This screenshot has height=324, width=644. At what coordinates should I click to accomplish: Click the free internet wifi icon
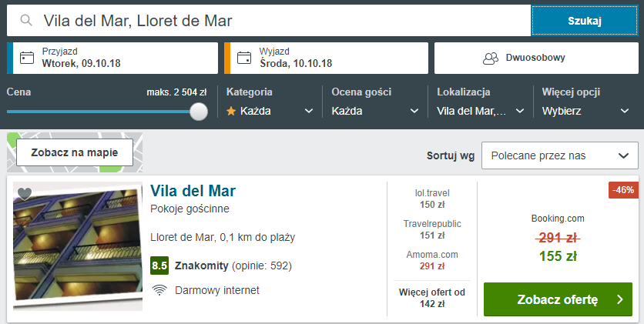[159, 290]
